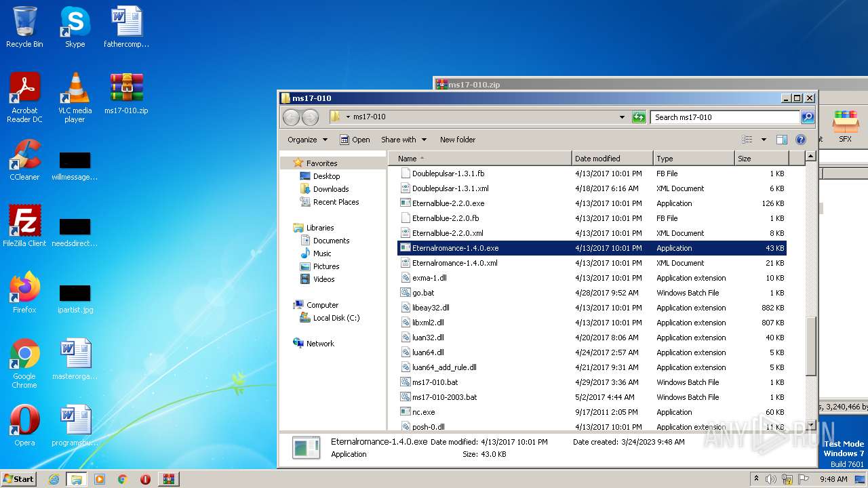
Task: Launch FileZilla Client shortcut
Action: pyautogui.click(x=24, y=226)
